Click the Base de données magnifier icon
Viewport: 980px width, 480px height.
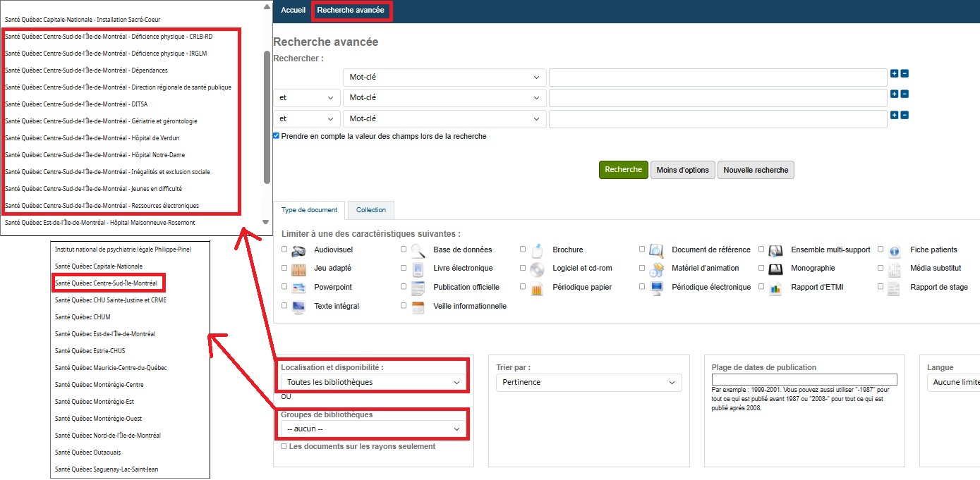click(x=418, y=250)
